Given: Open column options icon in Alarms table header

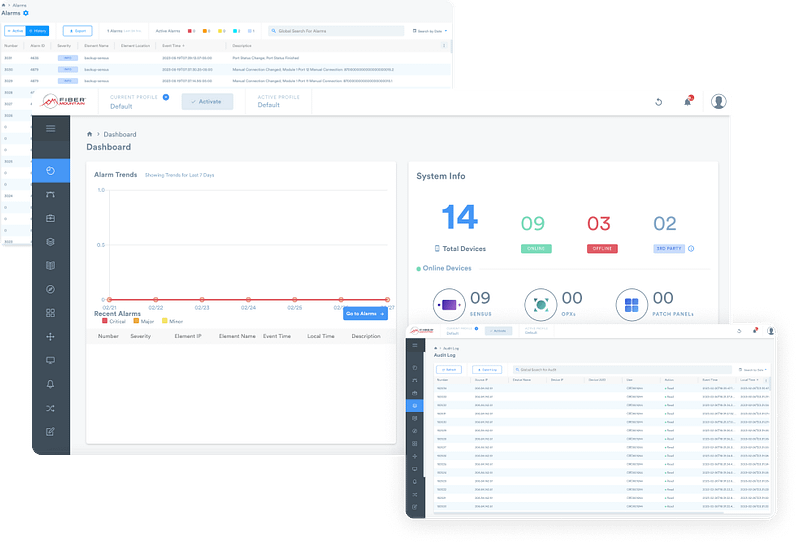Looking at the screenshot, I should click(x=444, y=45).
